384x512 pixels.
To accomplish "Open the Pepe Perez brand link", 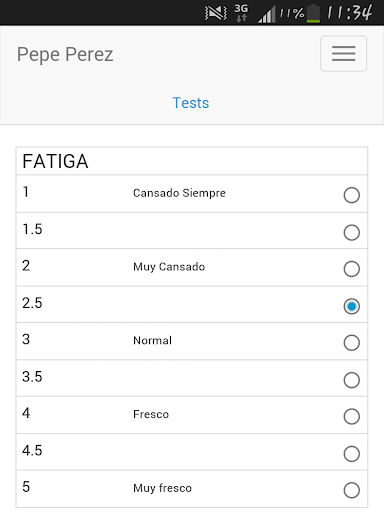I will pyautogui.click(x=65, y=54).
